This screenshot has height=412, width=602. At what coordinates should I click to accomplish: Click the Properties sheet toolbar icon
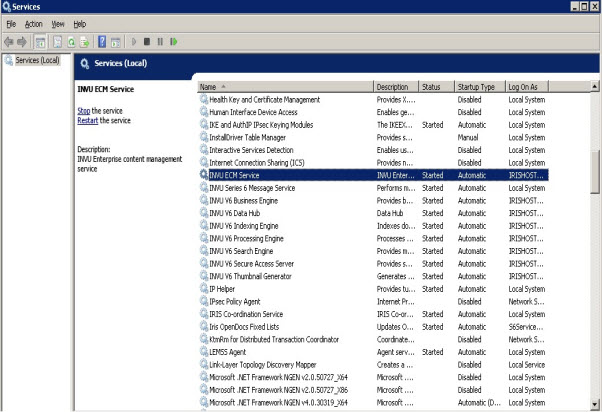[x=58, y=41]
